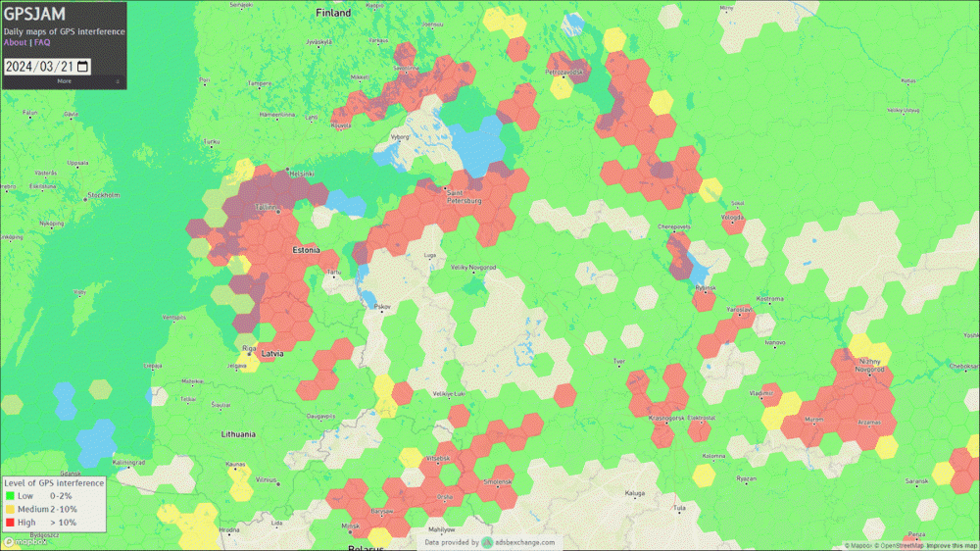
Task: Click the date input field 2024/03/21
Action: point(39,67)
